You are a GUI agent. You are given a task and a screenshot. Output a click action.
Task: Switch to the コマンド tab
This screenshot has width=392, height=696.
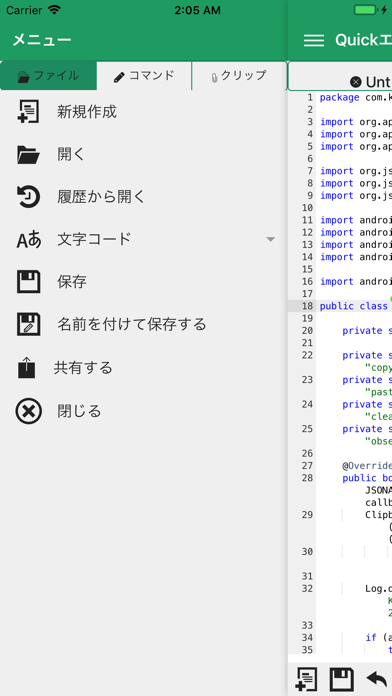point(144,76)
